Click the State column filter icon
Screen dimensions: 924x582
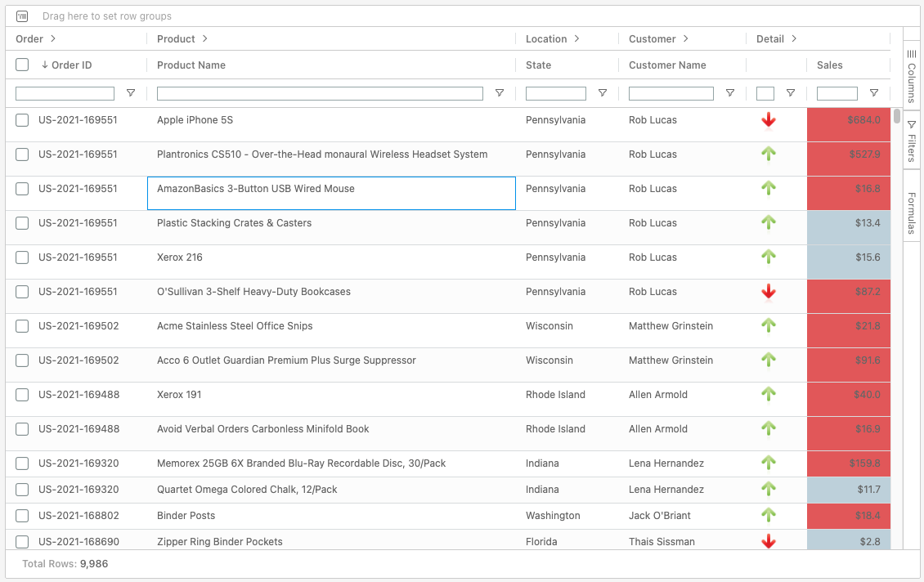tap(603, 93)
